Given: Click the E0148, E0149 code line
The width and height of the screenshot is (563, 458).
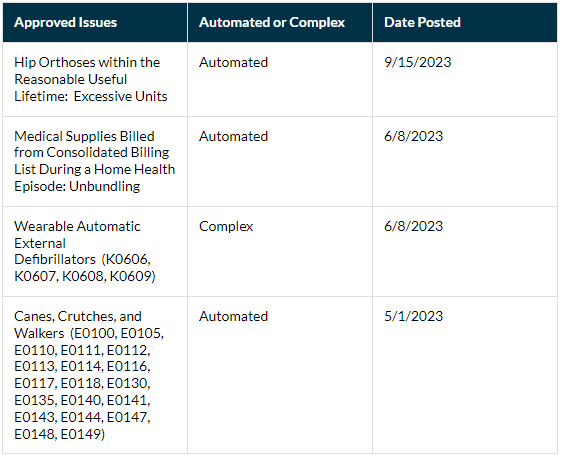Looking at the screenshot, I should pos(60,434).
